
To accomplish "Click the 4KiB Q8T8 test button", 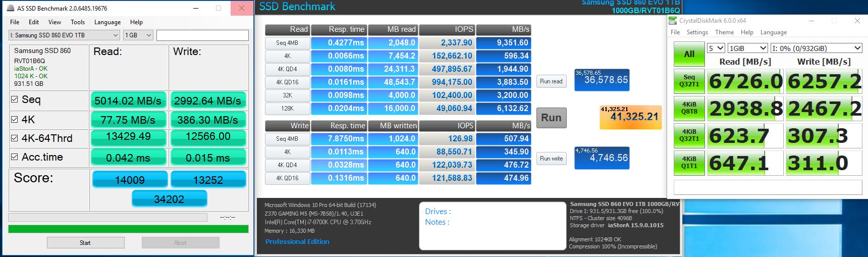I will pos(689,108).
